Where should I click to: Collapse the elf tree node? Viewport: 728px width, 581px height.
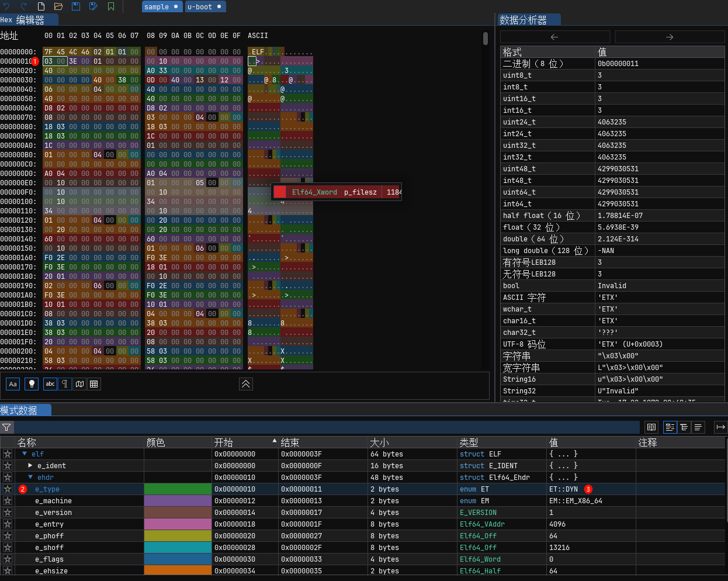tap(25, 454)
